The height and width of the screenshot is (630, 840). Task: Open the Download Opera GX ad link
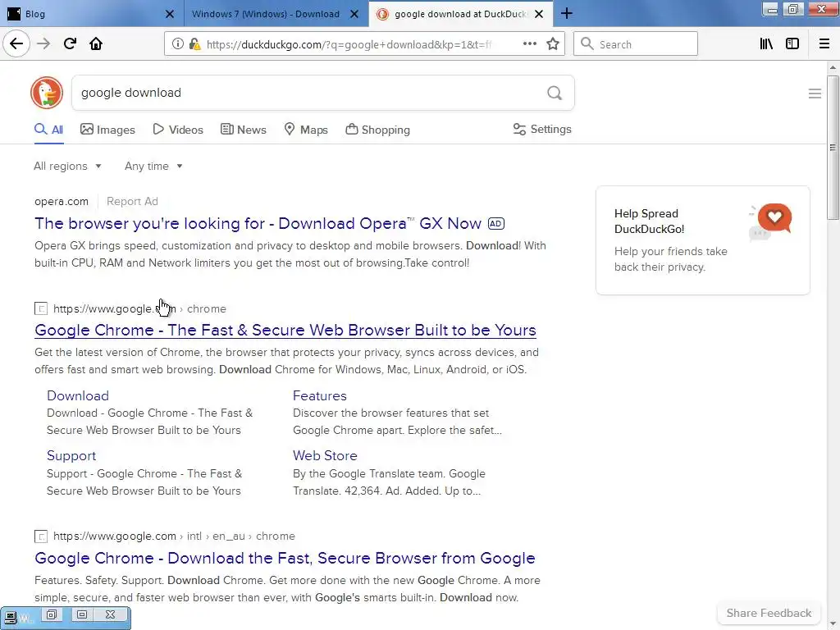[258, 223]
